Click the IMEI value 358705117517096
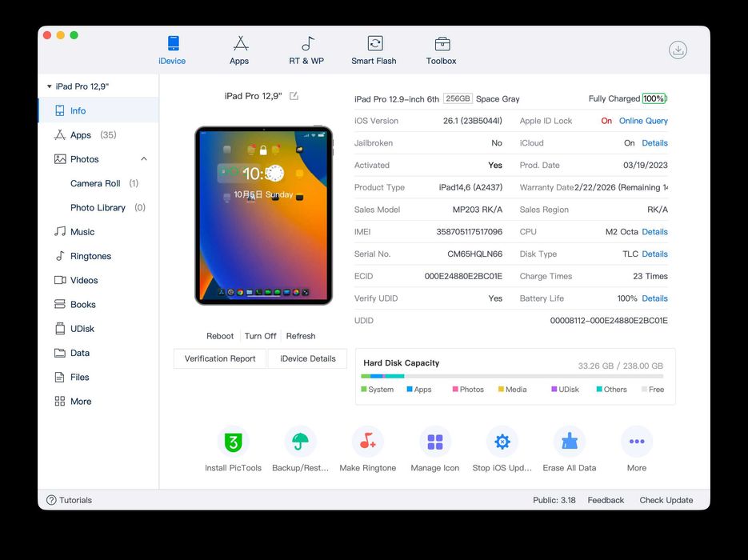748x560 pixels. click(469, 232)
